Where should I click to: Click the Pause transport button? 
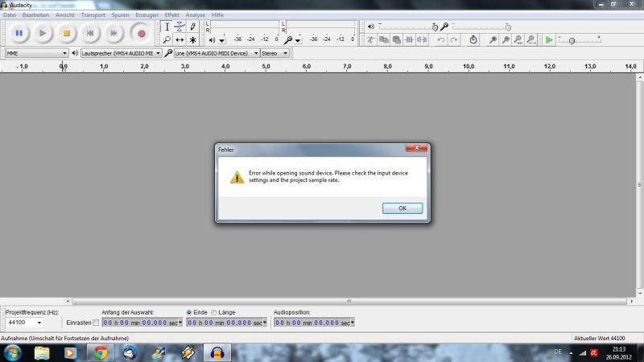point(19,33)
